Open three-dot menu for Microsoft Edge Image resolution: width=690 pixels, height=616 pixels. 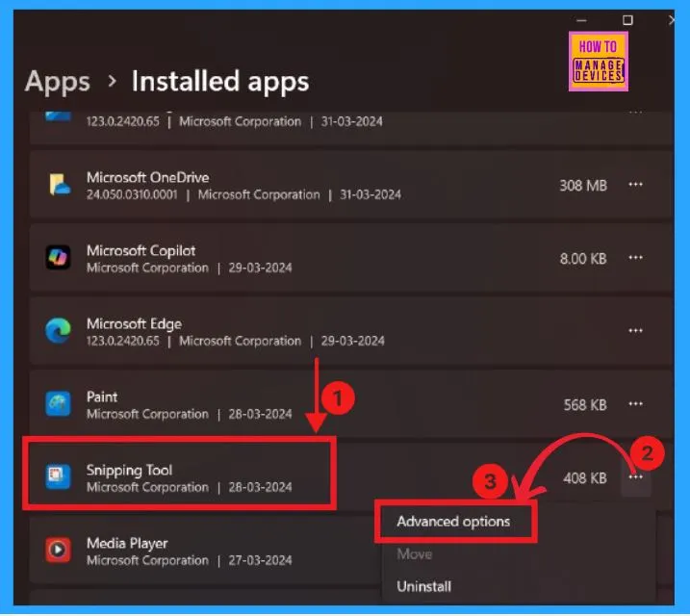click(x=635, y=330)
